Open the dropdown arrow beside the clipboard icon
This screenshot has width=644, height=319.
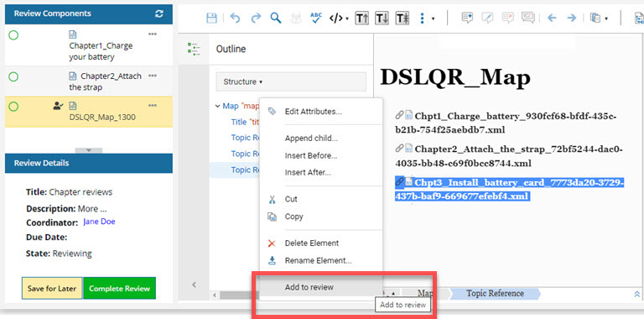606,18
